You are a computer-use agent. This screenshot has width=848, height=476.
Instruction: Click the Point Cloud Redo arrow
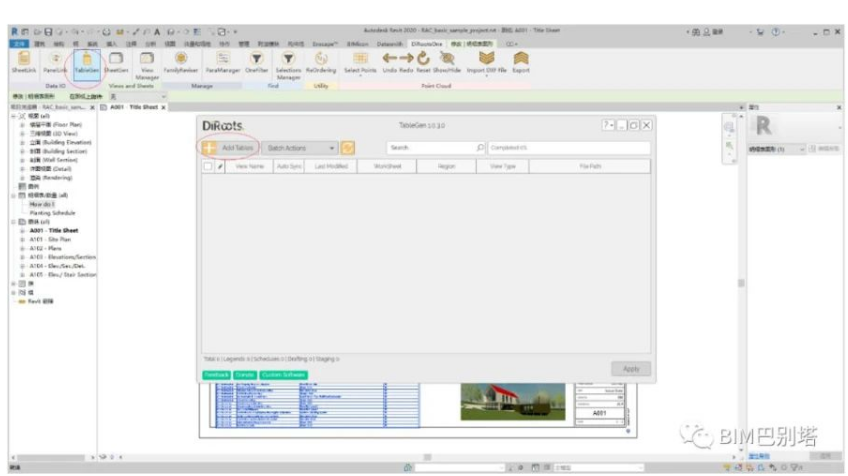tap(406, 62)
